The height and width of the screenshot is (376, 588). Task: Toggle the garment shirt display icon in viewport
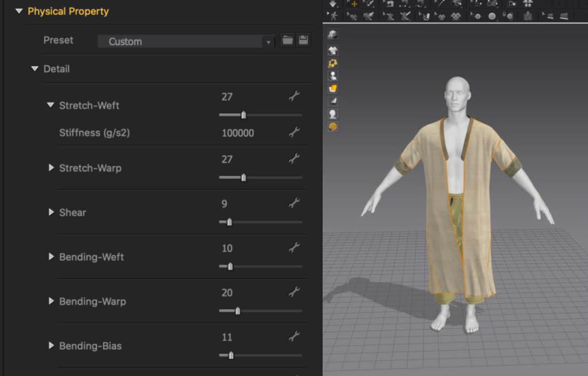(x=333, y=50)
